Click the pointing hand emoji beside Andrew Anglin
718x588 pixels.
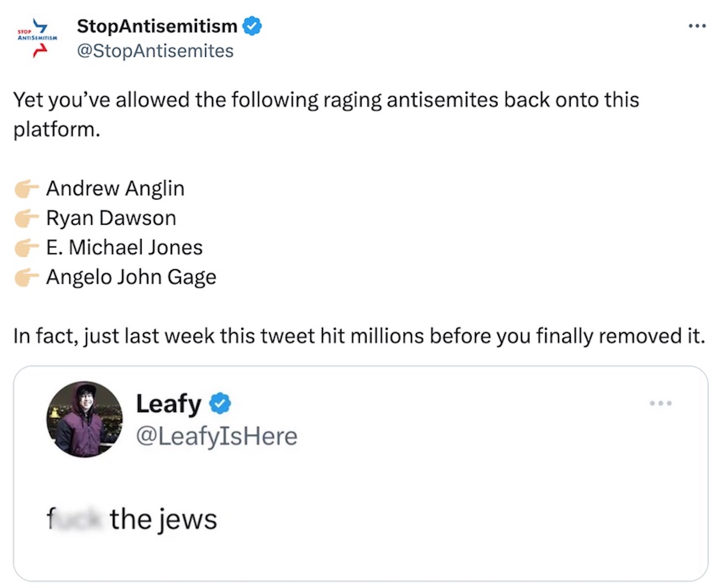click(26, 189)
